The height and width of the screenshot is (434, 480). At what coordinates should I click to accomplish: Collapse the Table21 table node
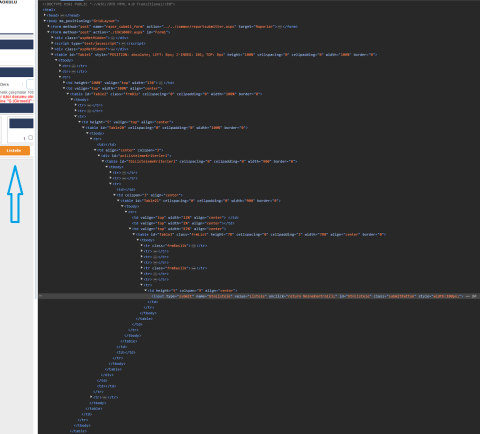coord(118,201)
